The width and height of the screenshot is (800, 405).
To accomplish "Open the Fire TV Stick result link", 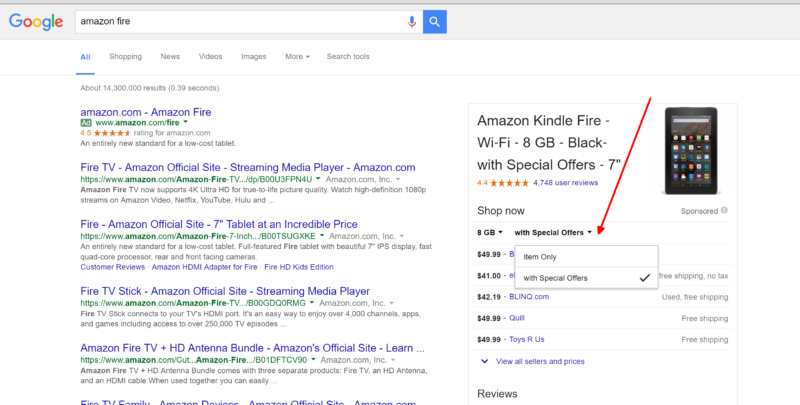I will pyautogui.click(x=225, y=291).
